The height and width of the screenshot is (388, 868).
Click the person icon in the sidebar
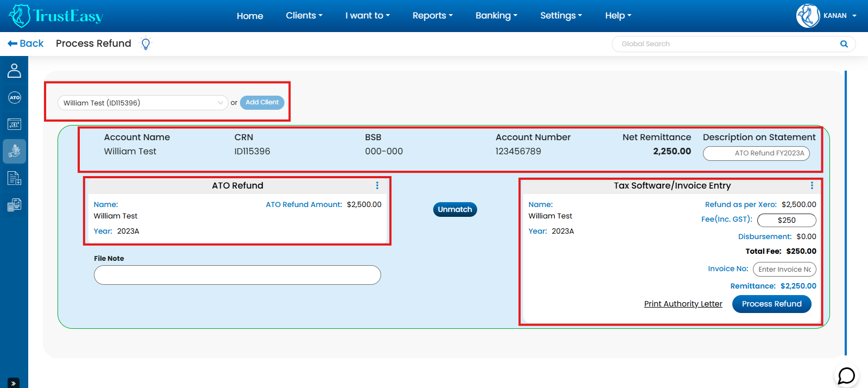tap(14, 71)
